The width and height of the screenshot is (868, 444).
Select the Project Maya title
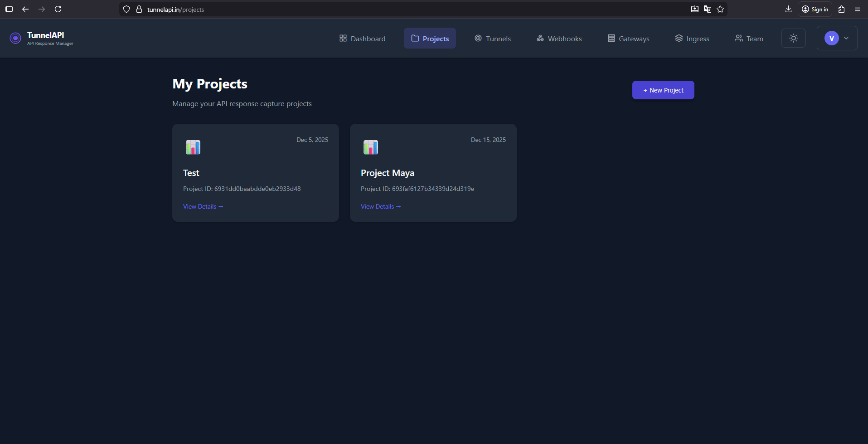[388, 173]
